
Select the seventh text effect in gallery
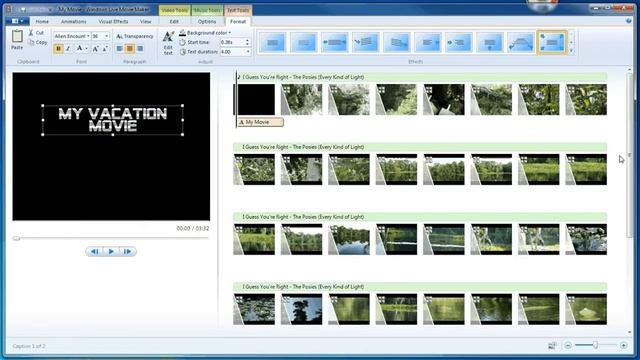(458, 42)
